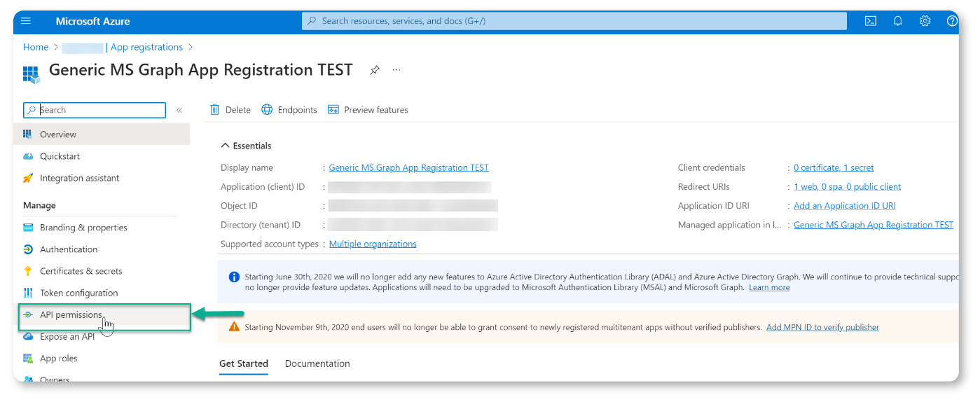Image resolution: width=980 pixels, height=402 pixels.
Task: Click Microsoft Azure logo text
Action: click(92, 21)
